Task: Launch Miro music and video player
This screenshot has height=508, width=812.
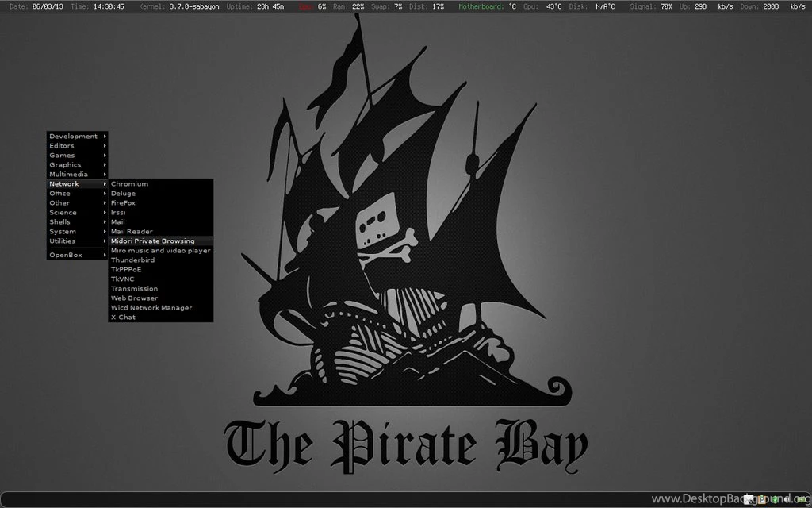Action: pos(160,250)
